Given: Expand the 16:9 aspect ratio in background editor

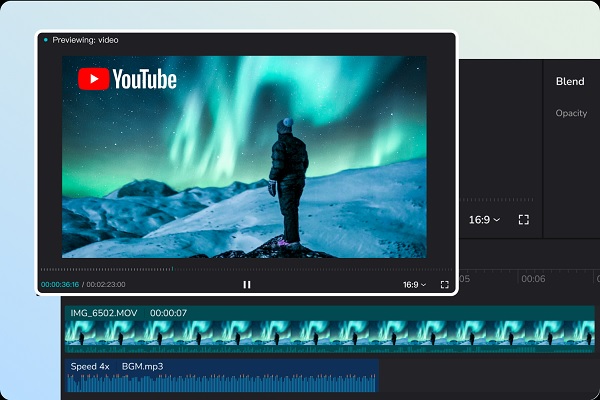Looking at the screenshot, I should pos(484,220).
